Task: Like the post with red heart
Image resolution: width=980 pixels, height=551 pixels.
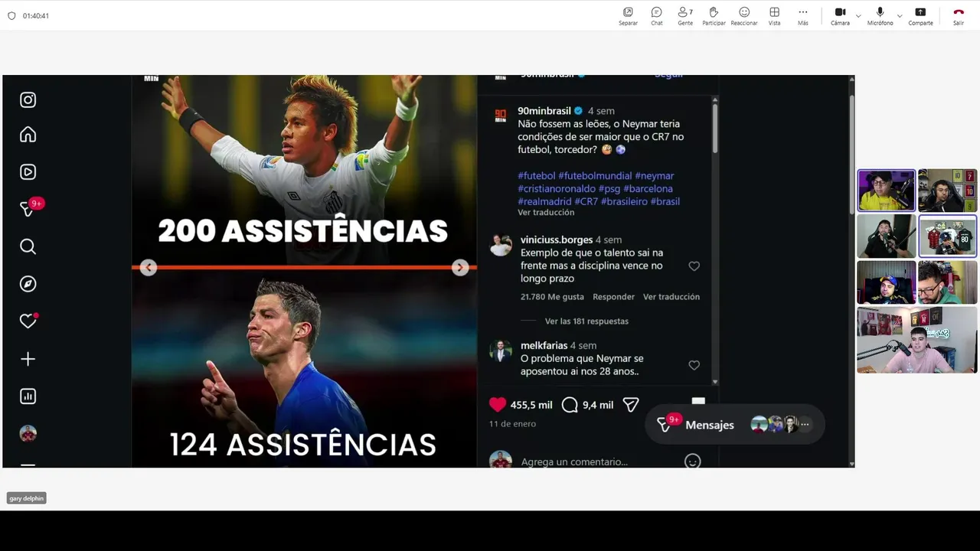Action: tap(498, 405)
